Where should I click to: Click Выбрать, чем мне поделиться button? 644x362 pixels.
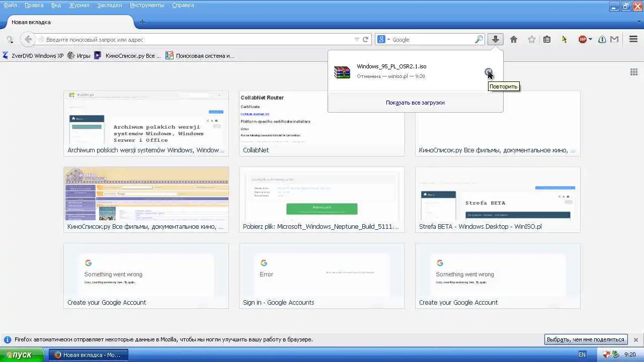click(586, 339)
